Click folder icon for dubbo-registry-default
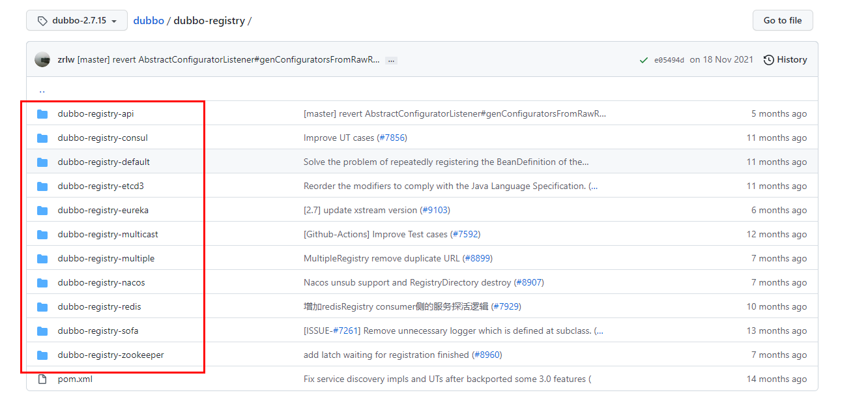 coord(42,162)
